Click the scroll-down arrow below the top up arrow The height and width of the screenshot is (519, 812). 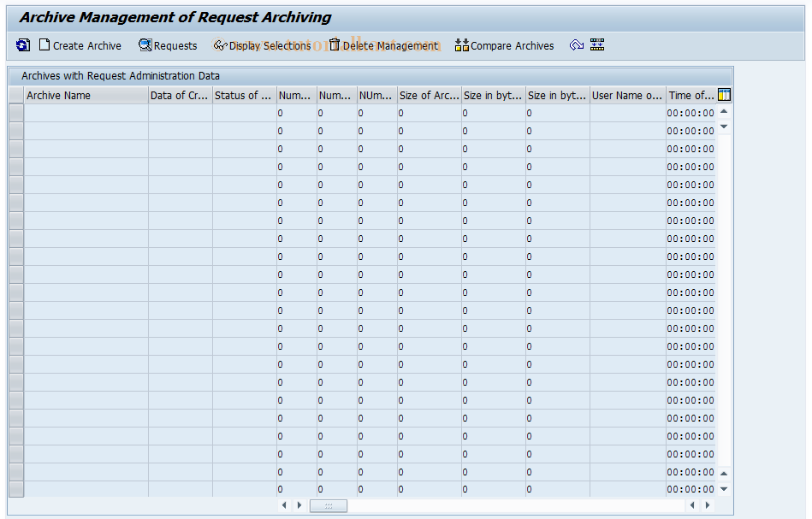click(724, 127)
